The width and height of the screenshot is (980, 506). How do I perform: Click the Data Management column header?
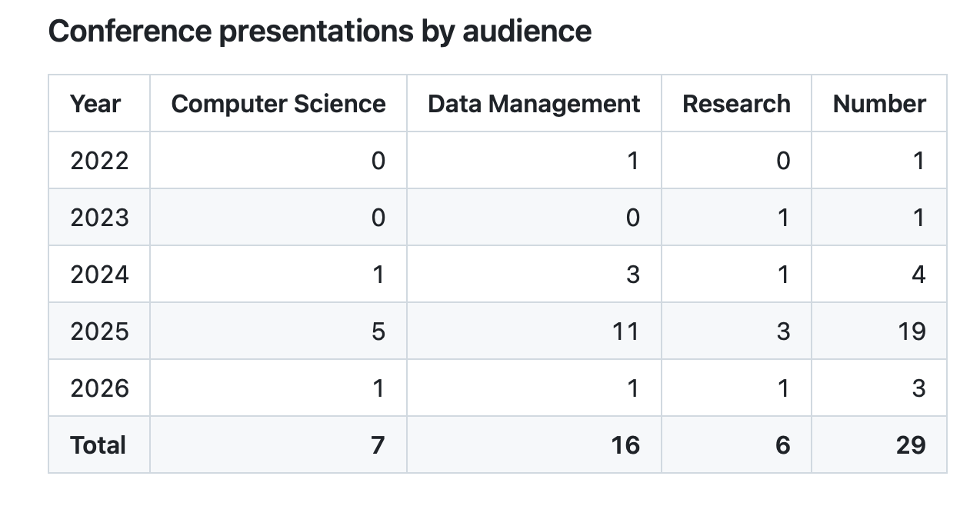[x=534, y=104]
